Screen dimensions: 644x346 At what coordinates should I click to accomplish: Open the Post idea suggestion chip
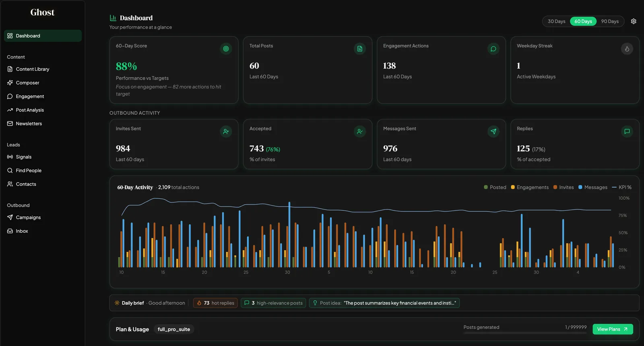tap(384, 303)
